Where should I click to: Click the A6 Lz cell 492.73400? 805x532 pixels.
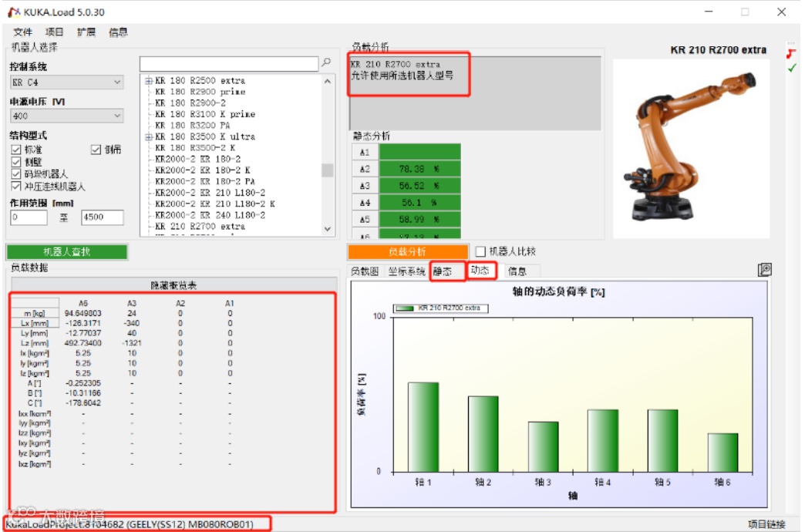tap(83, 343)
